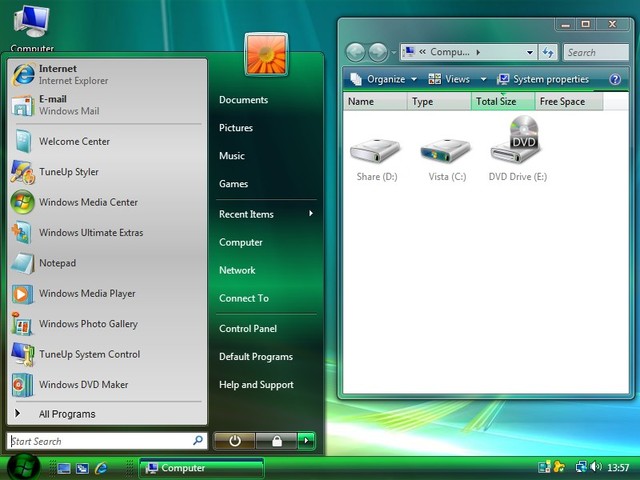Open Documents from Start menu
The width and height of the screenshot is (640, 480).
(x=244, y=100)
